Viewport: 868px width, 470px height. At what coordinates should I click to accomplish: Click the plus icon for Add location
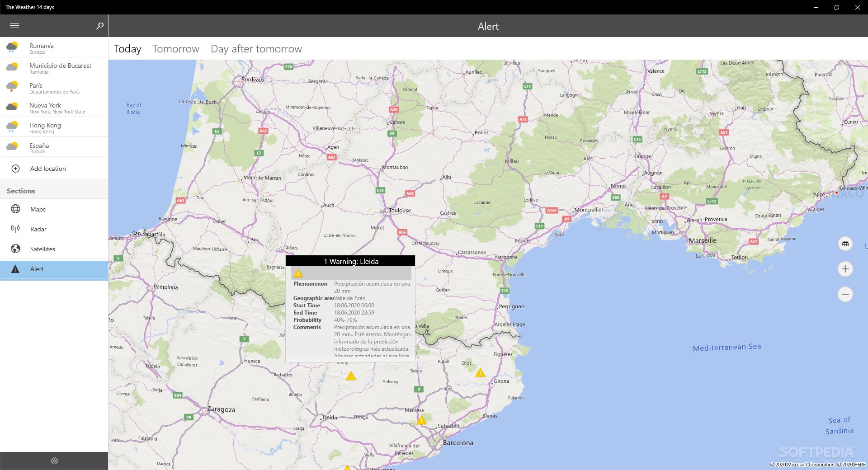point(15,169)
